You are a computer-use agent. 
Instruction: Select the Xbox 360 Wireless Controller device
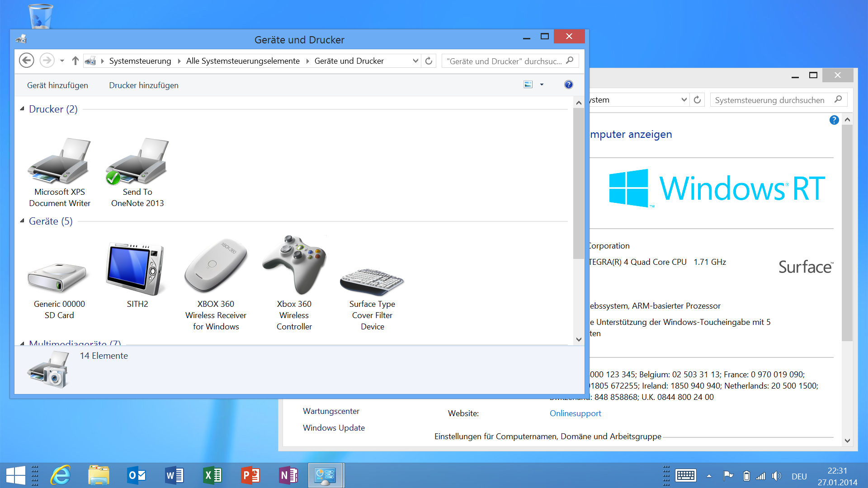294,283
